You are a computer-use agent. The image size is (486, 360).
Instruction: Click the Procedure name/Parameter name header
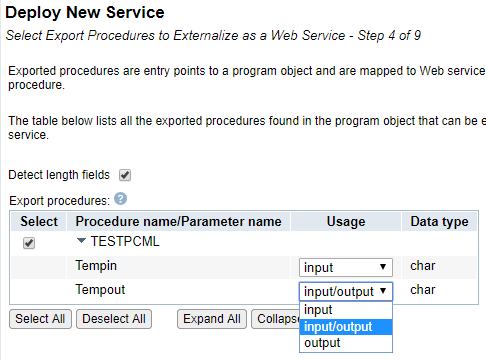point(178,222)
